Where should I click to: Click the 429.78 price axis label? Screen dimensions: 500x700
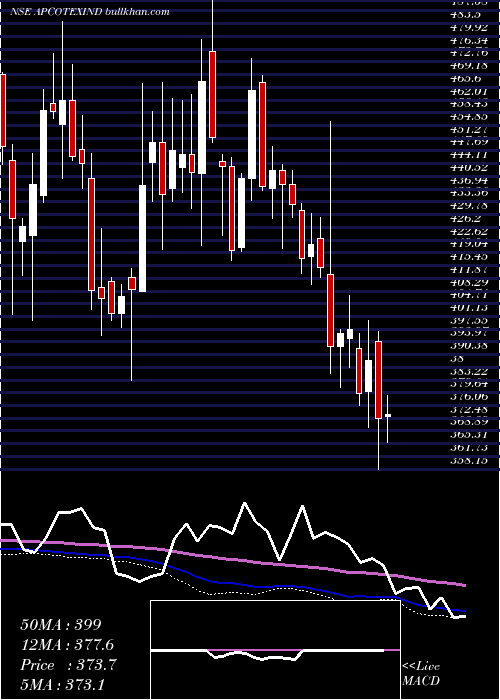[468, 206]
